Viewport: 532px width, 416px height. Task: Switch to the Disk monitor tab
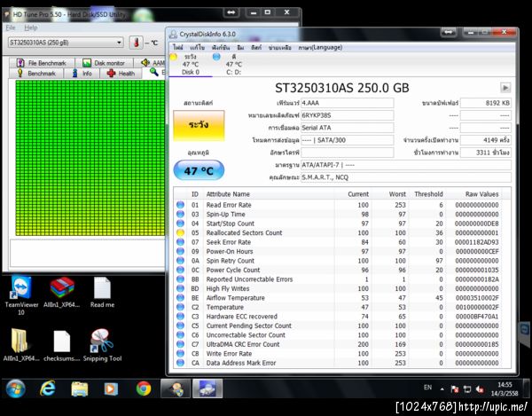pyautogui.click(x=104, y=63)
